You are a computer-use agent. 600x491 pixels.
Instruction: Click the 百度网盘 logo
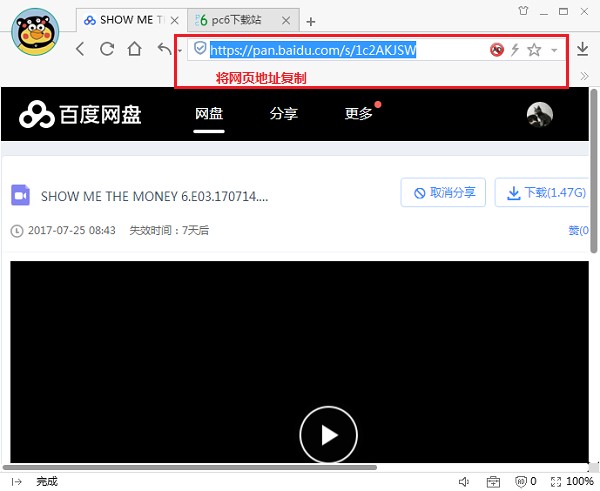(x=80, y=114)
